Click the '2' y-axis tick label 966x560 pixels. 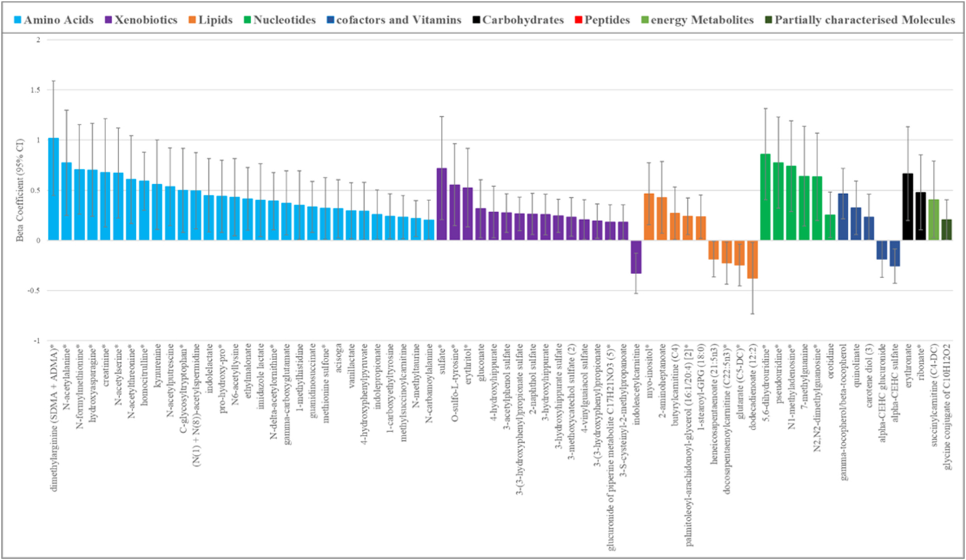click(x=38, y=40)
